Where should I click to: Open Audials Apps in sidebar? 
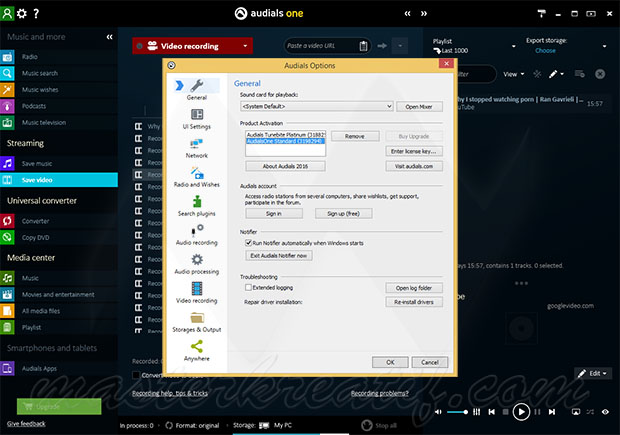point(39,368)
